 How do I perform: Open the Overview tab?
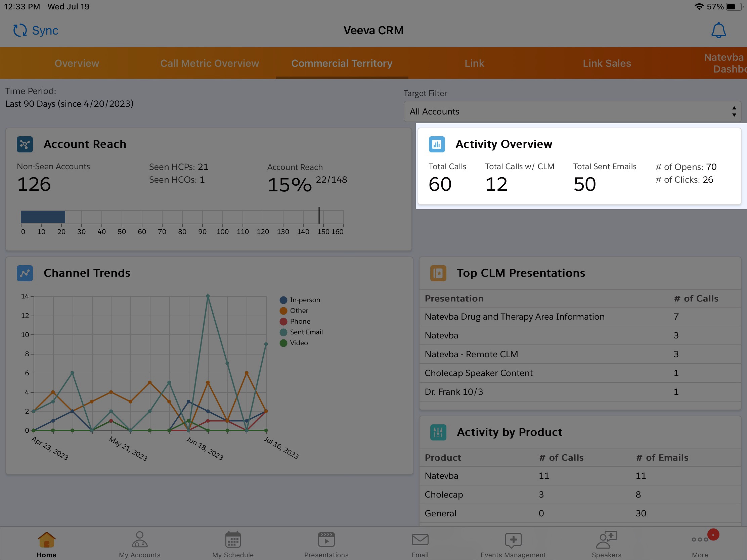pyautogui.click(x=77, y=63)
